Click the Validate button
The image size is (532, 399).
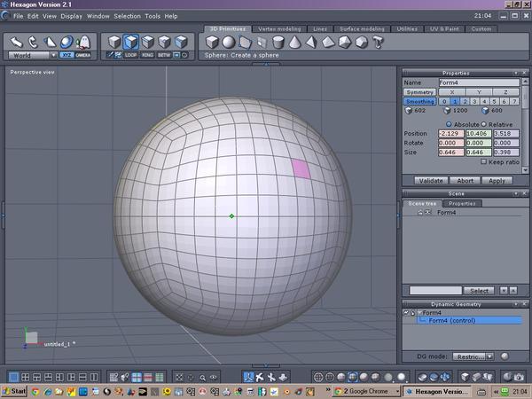(x=431, y=181)
